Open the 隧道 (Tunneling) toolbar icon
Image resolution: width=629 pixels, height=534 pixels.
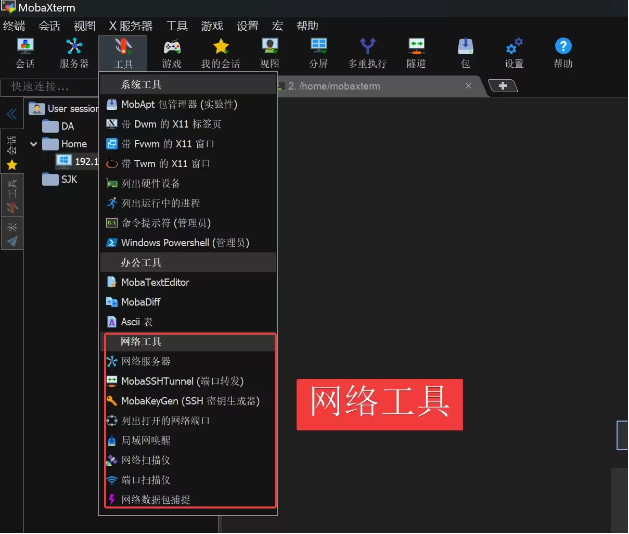pos(416,52)
